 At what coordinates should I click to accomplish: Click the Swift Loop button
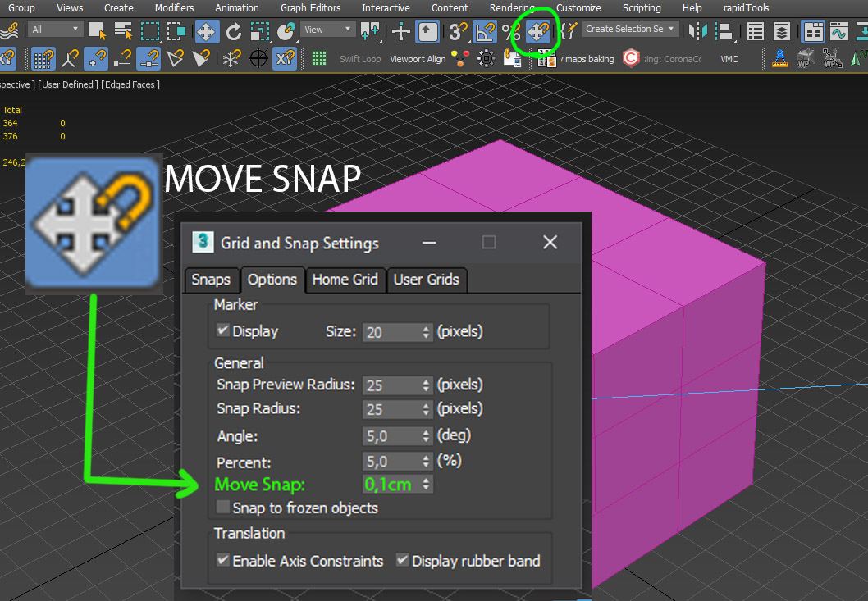click(361, 58)
